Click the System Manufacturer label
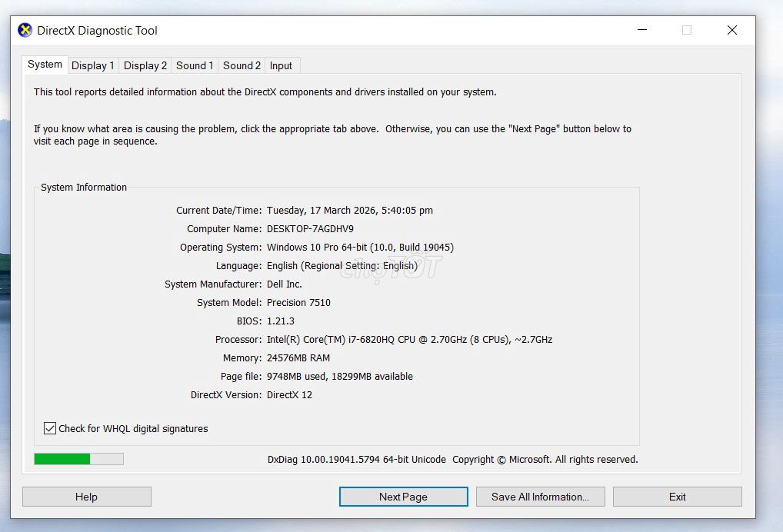 (213, 284)
